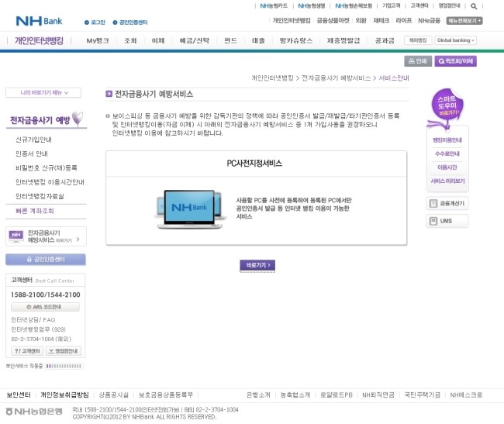Click 전자금융사기 예방서비스 in the breadcrumb
Viewport: 504px width, 424px height.
(336, 78)
